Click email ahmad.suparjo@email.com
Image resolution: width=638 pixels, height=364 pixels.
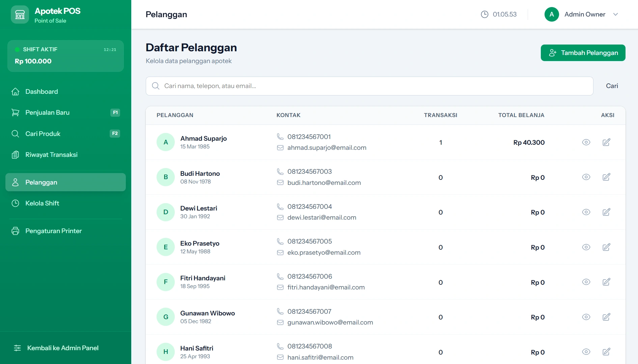coord(327,148)
